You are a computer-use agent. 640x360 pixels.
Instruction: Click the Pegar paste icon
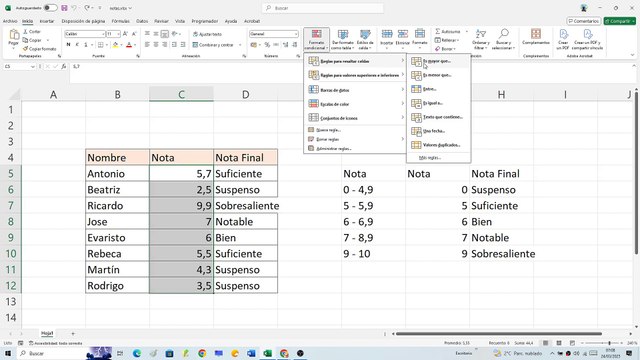(13, 35)
